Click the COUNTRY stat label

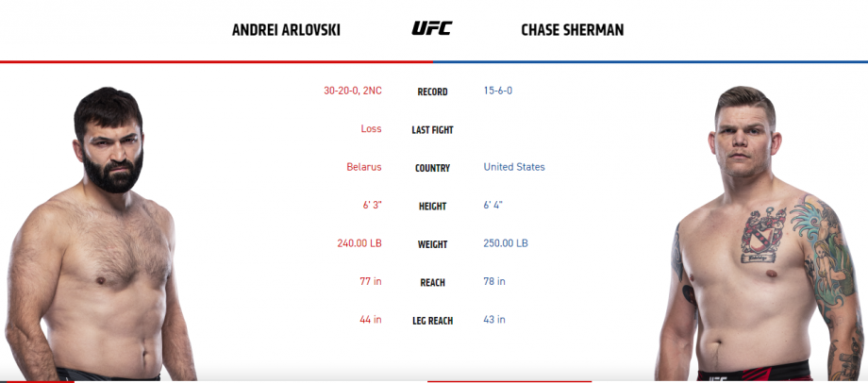tap(432, 168)
